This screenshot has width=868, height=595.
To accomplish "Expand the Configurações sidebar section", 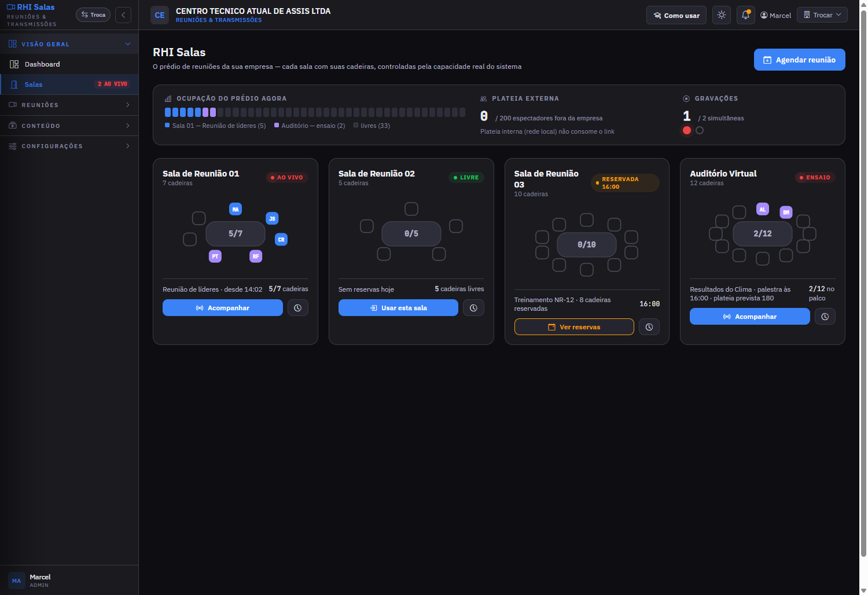I will (x=69, y=146).
